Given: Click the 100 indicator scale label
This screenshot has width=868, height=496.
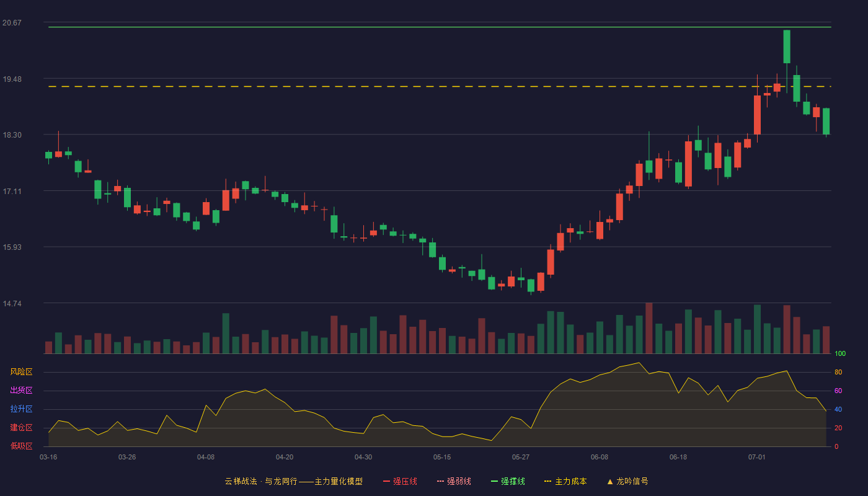Looking at the screenshot, I should (840, 354).
